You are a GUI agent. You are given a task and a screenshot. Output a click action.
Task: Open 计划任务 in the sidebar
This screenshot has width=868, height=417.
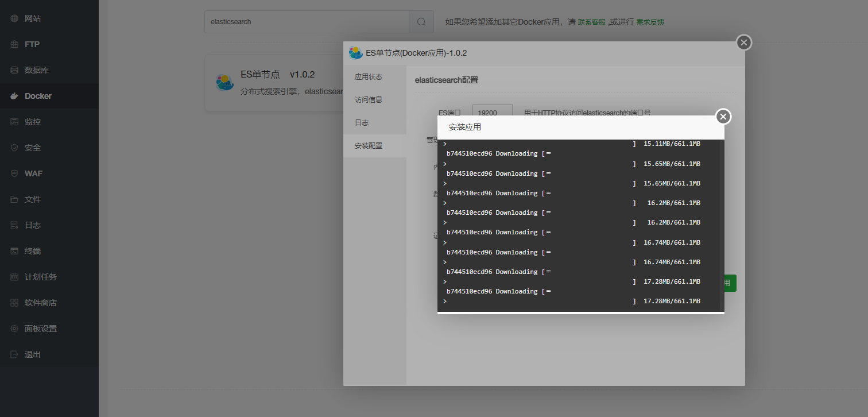49,277
